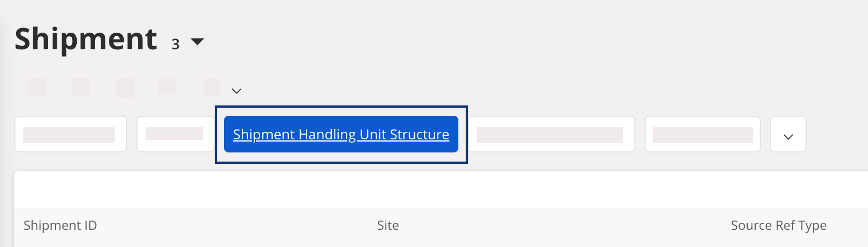Viewport: 868px width, 247px height.
Task: Expand the chevron after the toolbar icons
Action: click(x=237, y=91)
